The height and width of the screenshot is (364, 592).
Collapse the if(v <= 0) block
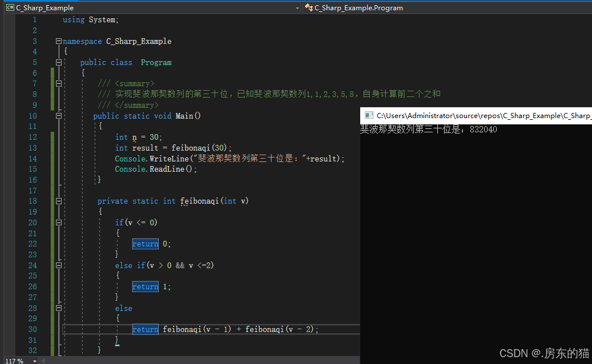click(x=59, y=223)
